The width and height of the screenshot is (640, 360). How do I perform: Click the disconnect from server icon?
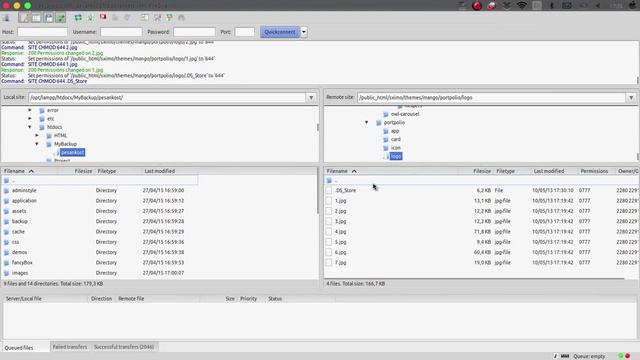point(115,18)
